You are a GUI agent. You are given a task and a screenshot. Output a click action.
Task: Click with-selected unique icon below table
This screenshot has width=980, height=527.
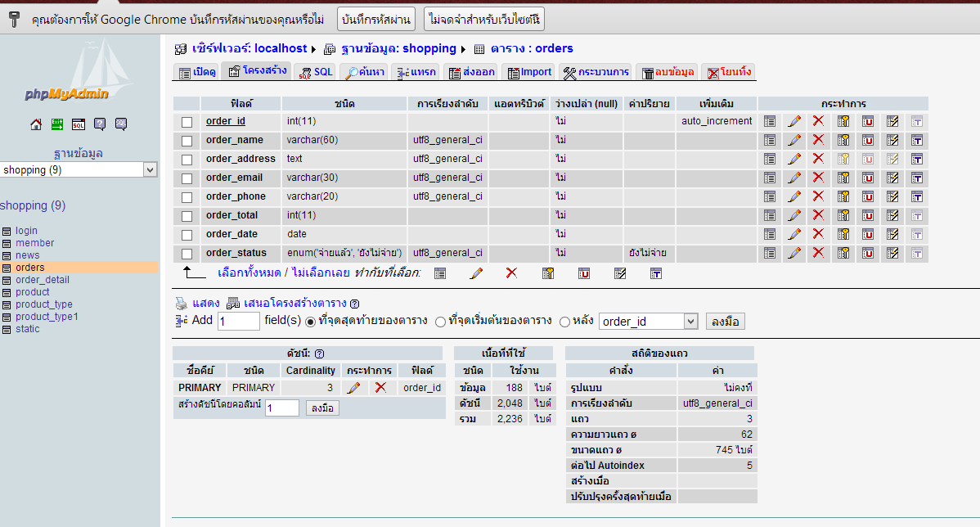pyautogui.click(x=584, y=273)
